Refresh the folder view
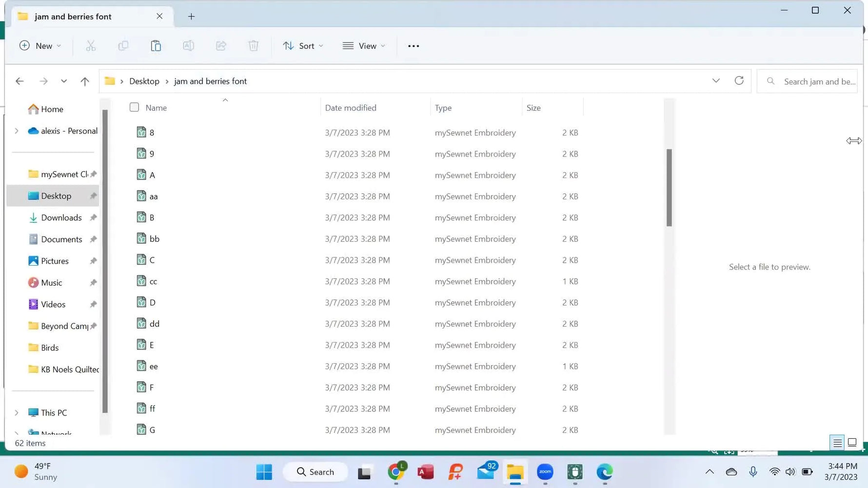Screen dimensions: 868x488 tap(739, 80)
